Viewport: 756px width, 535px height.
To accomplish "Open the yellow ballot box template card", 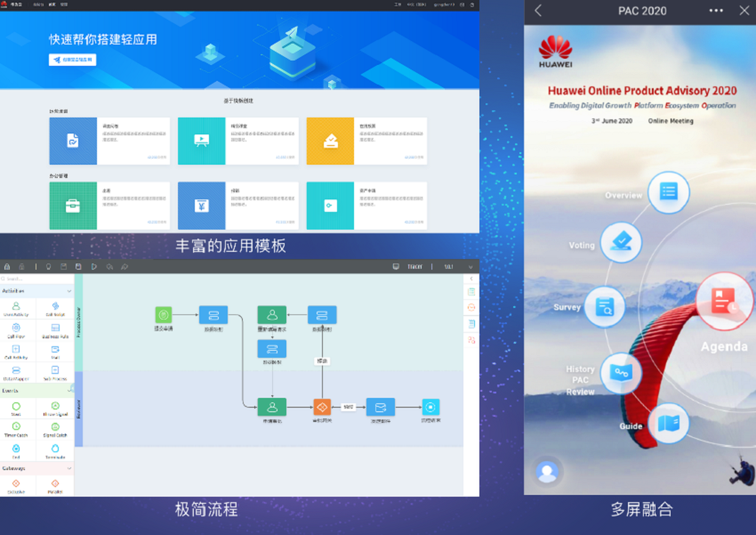I will click(366, 141).
